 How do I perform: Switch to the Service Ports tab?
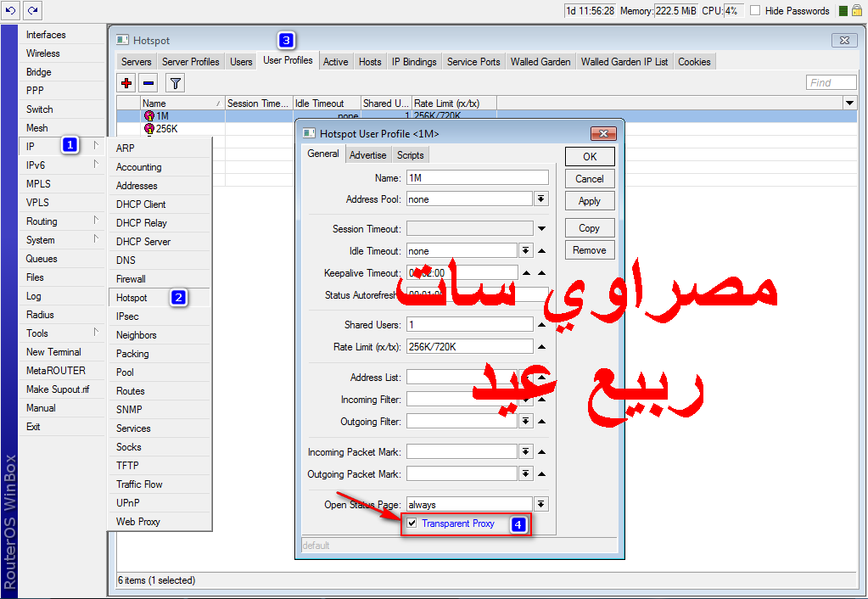[473, 61]
